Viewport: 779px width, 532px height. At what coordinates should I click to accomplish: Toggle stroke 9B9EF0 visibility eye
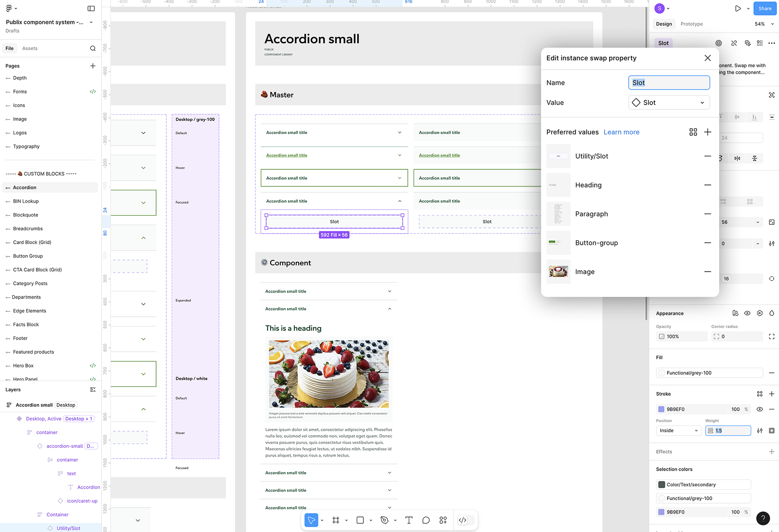[x=760, y=409]
